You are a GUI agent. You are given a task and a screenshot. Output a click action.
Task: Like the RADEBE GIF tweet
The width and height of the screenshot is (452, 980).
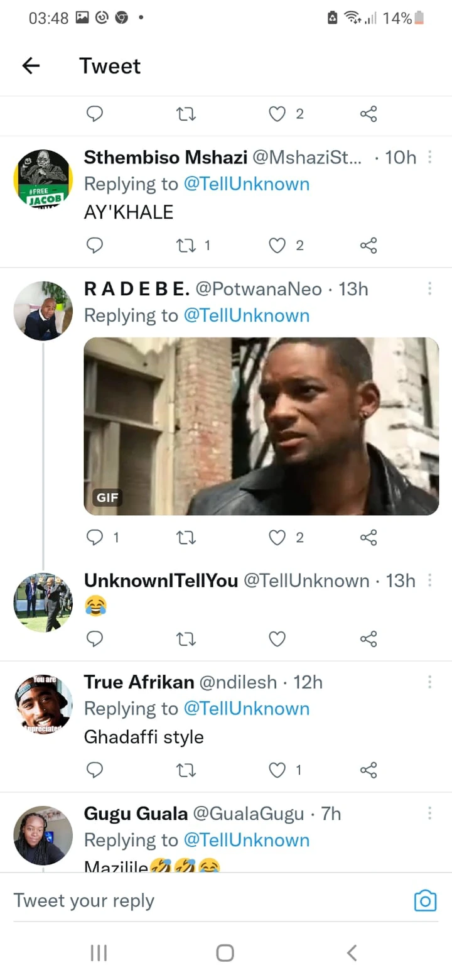coord(277,537)
